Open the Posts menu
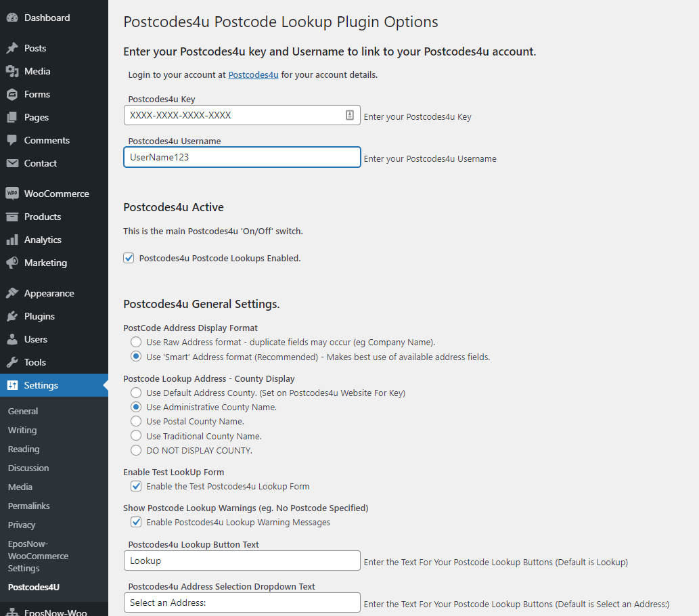The width and height of the screenshot is (699, 616). 35,48
